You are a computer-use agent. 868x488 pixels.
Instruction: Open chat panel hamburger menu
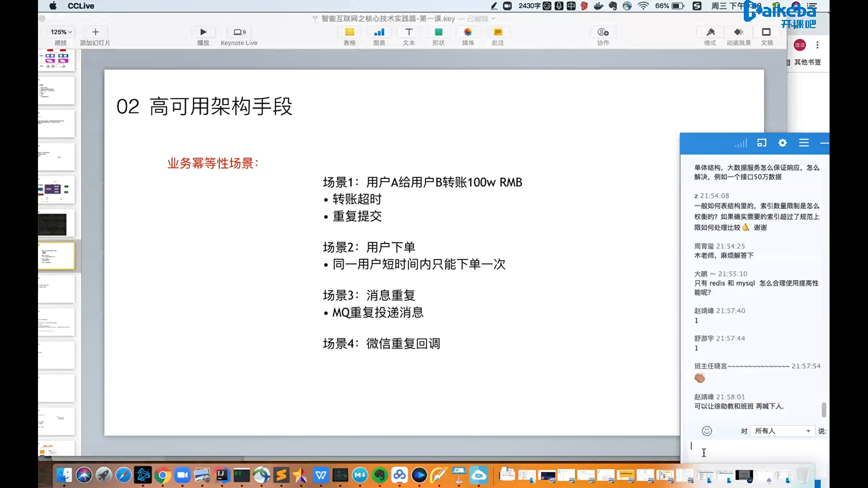[x=804, y=143]
